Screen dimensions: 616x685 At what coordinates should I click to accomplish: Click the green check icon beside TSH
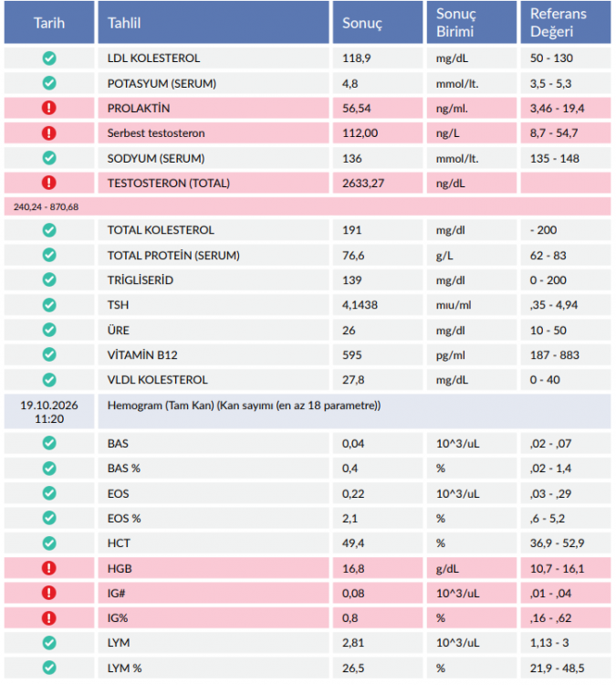tap(49, 304)
